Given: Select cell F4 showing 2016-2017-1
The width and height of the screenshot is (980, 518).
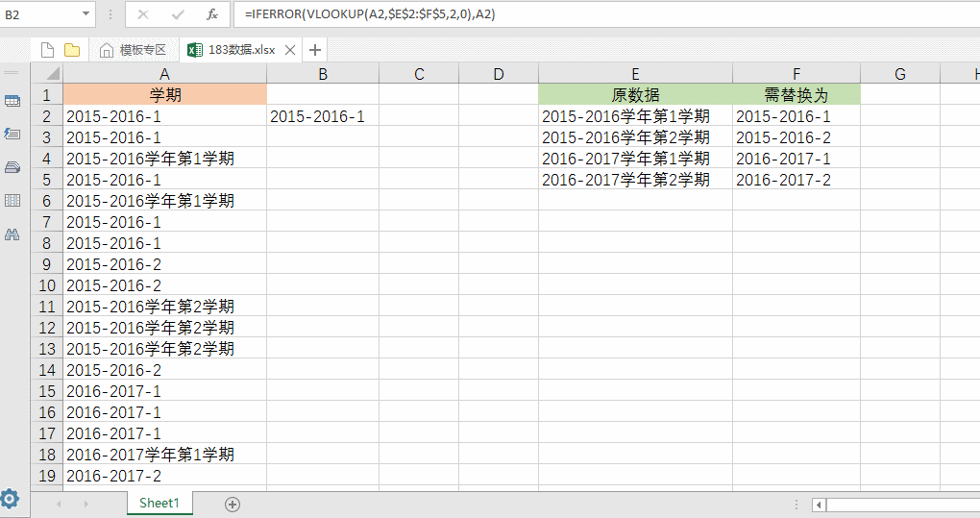Looking at the screenshot, I should coord(796,158).
